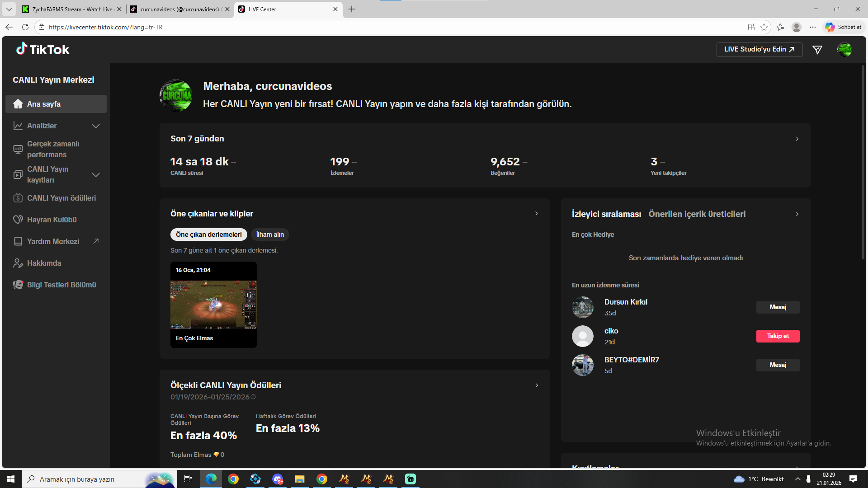Click Sohbet et Copilot button
868x488 pixels.
coord(844,27)
